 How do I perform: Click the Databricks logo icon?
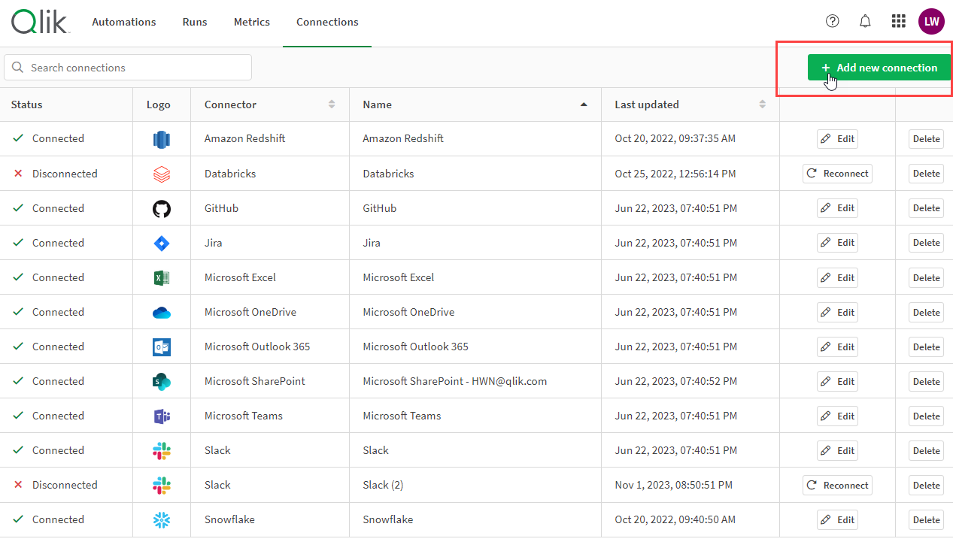(162, 174)
